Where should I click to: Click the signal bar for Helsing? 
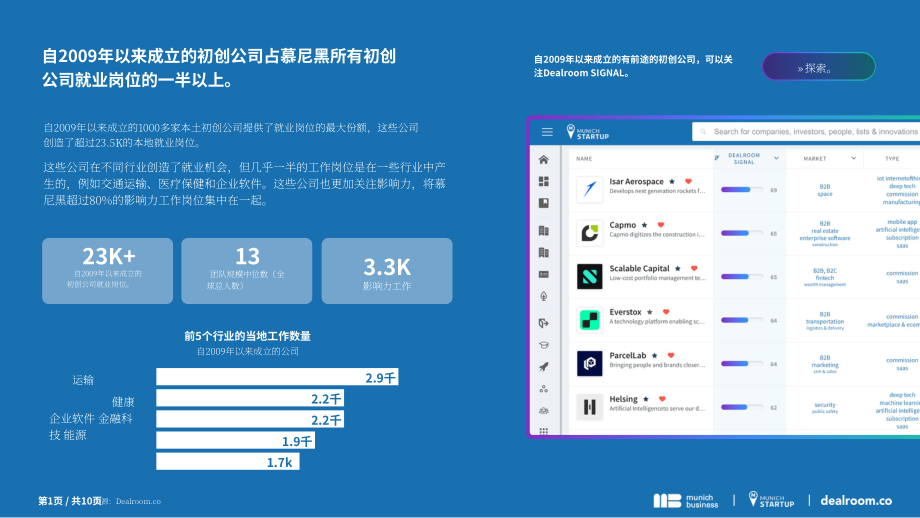[x=742, y=407]
